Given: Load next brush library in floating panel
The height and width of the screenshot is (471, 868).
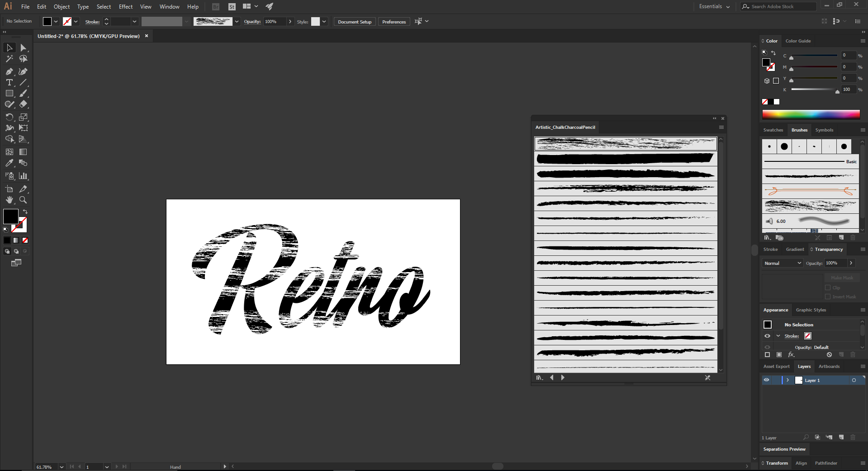Looking at the screenshot, I should (x=563, y=377).
